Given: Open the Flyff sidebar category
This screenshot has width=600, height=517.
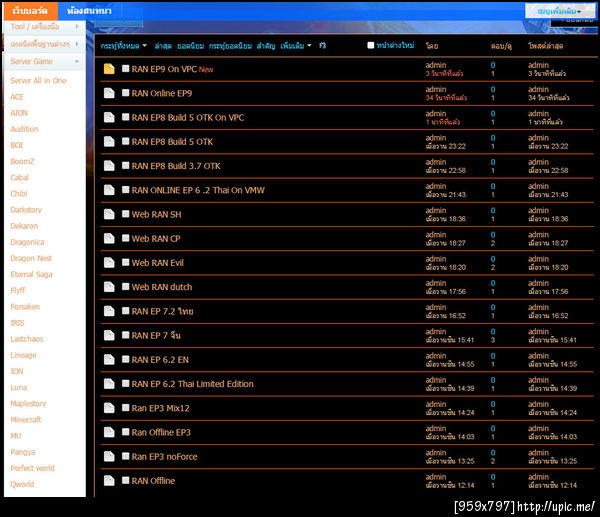Looking at the screenshot, I should click(18, 290).
